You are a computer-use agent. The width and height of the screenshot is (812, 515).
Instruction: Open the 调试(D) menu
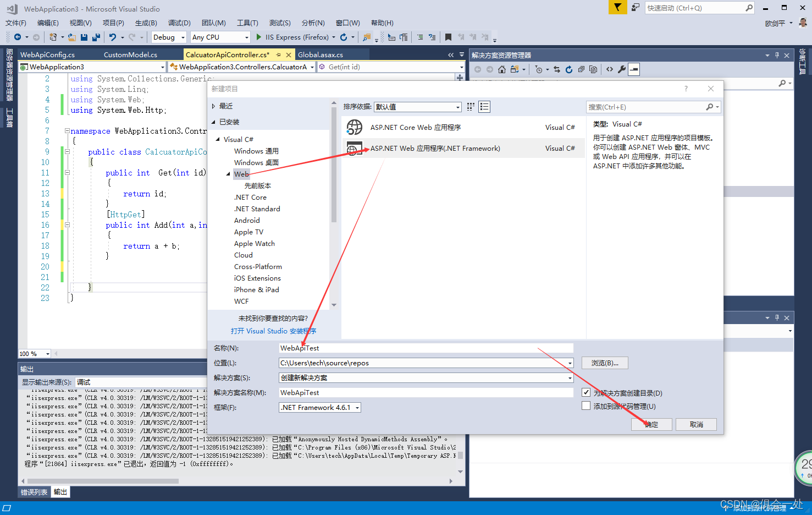[179, 23]
